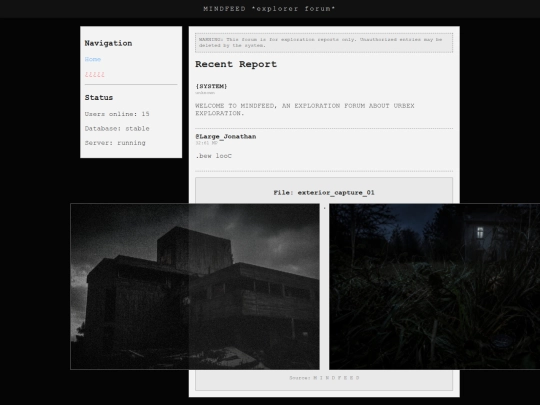
Task: Open the Home navigation link
Action: pyautogui.click(x=93, y=59)
